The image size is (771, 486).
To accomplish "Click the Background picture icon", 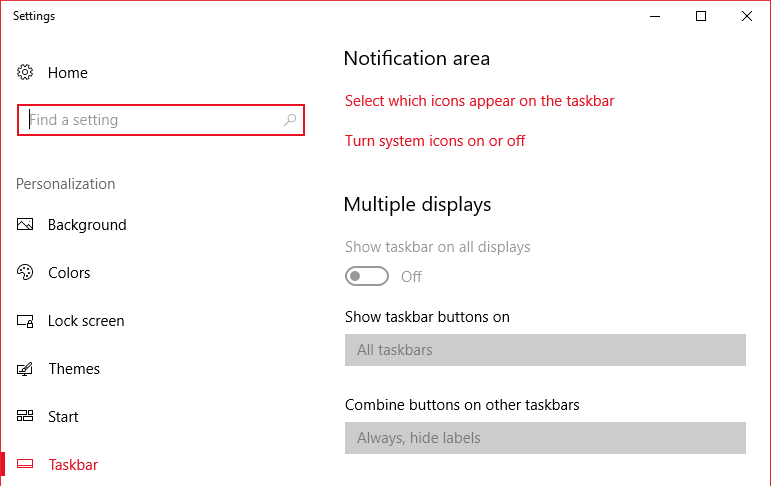I will (x=25, y=224).
